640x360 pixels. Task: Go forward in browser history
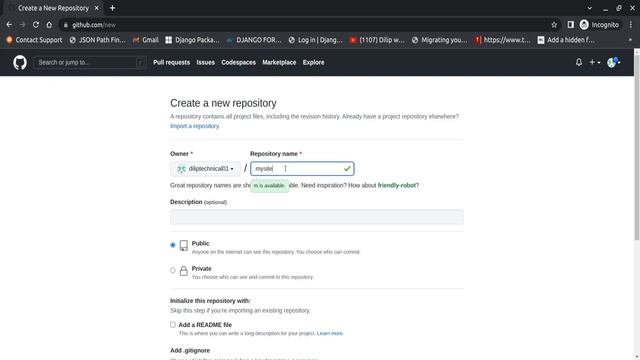(22, 25)
